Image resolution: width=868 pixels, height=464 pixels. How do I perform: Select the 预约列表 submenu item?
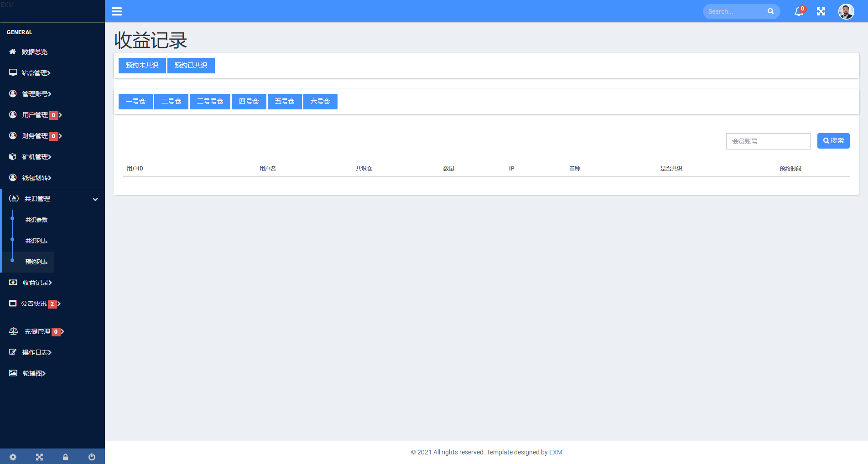pos(36,262)
